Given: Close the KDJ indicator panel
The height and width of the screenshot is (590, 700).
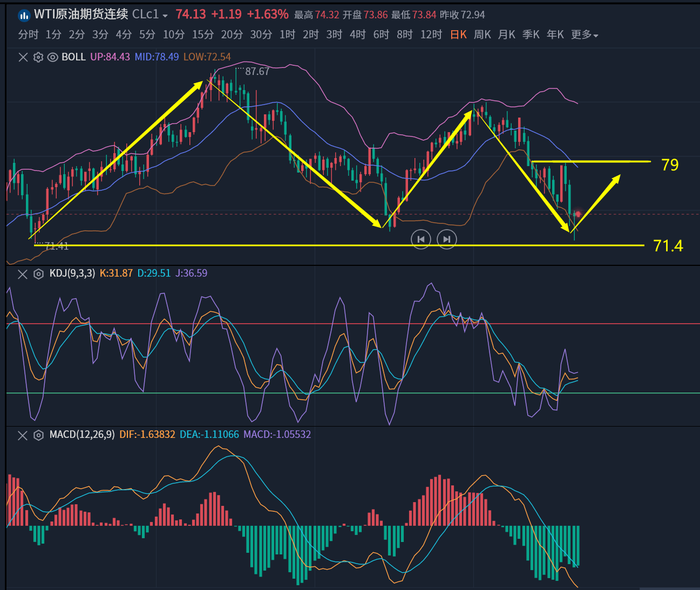Looking at the screenshot, I should point(23,274).
